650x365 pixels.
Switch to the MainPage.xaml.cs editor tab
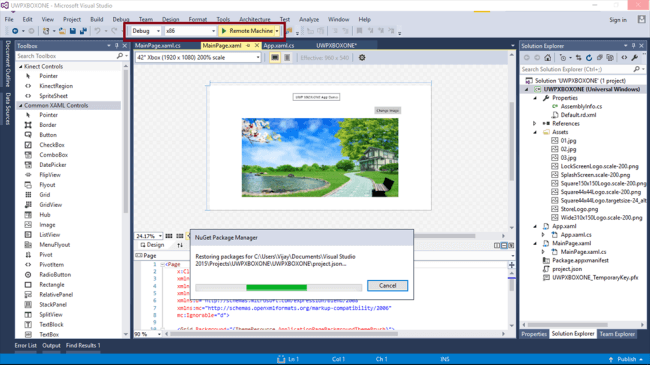pos(158,46)
